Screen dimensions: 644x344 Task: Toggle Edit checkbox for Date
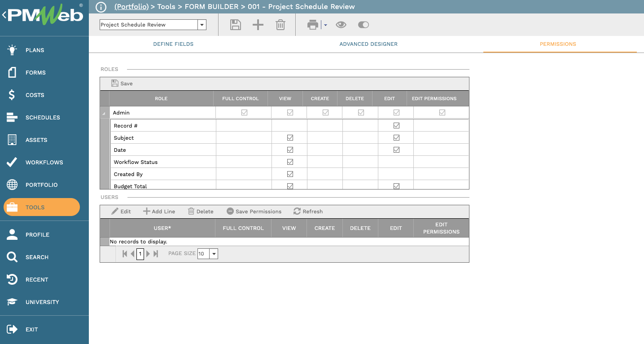pos(396,150)
